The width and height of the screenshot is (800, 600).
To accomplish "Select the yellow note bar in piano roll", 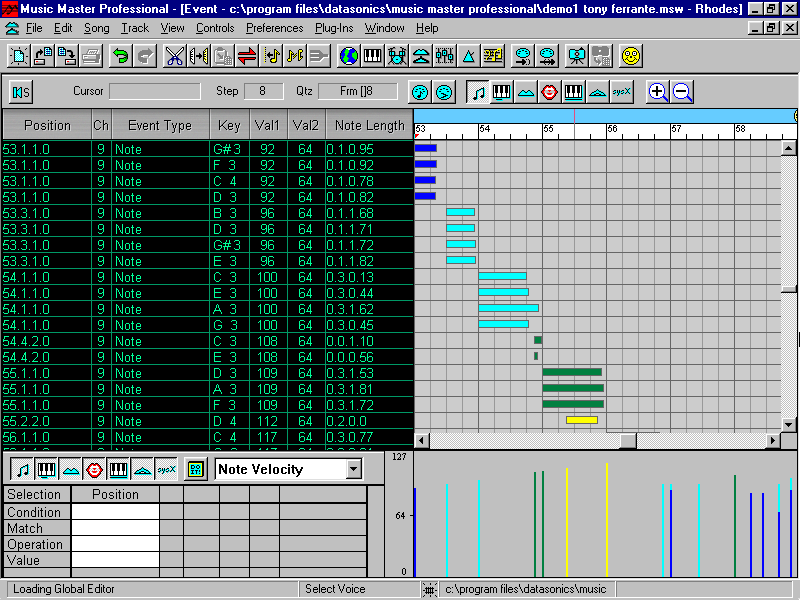I will tap(582, 420).
